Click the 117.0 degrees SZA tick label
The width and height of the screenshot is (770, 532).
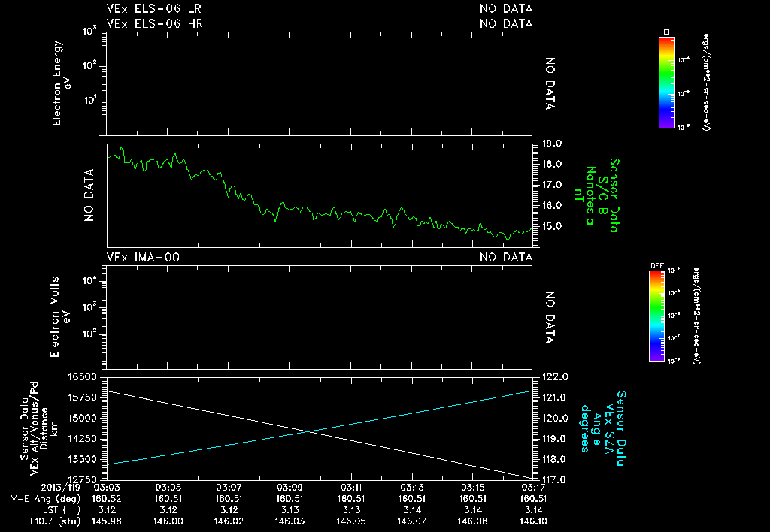555,479
